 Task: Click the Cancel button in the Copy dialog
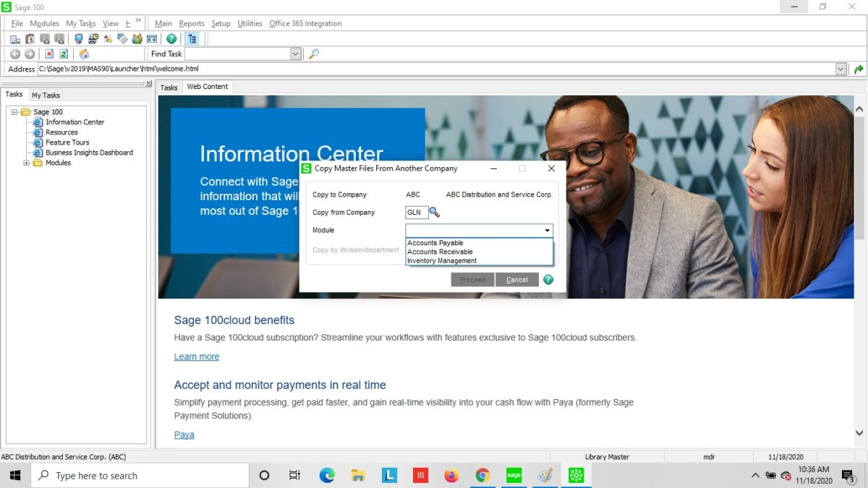click(517, 279)
